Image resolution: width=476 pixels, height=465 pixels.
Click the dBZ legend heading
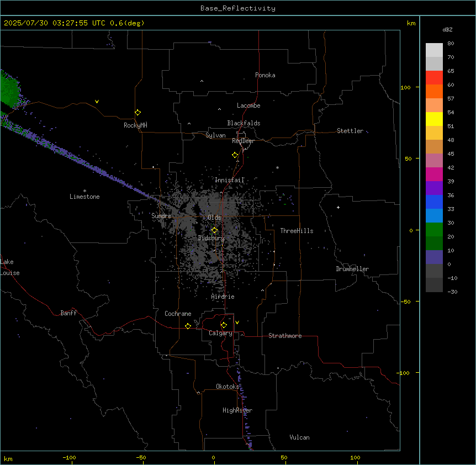tap(447, 29)
